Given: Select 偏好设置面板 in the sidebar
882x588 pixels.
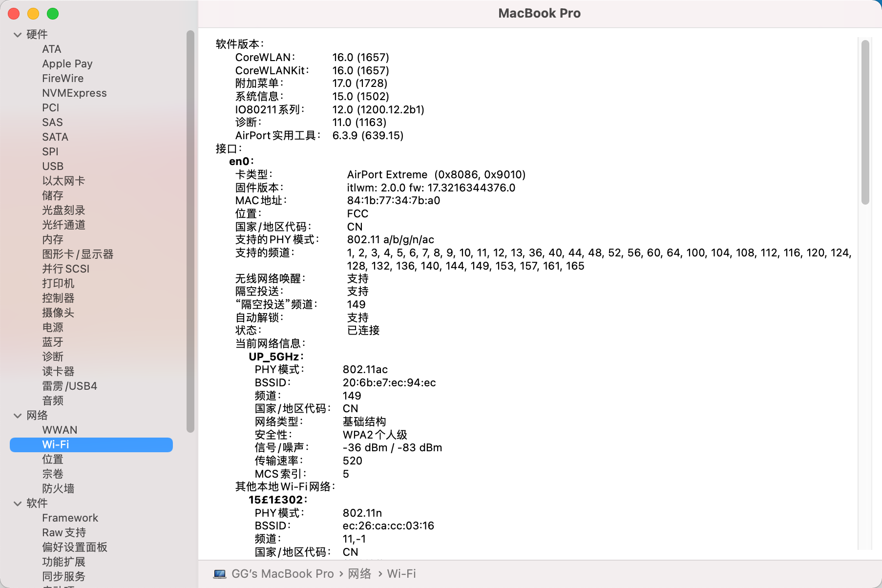Looking at the screenshot, I should [x=75, y=547].
